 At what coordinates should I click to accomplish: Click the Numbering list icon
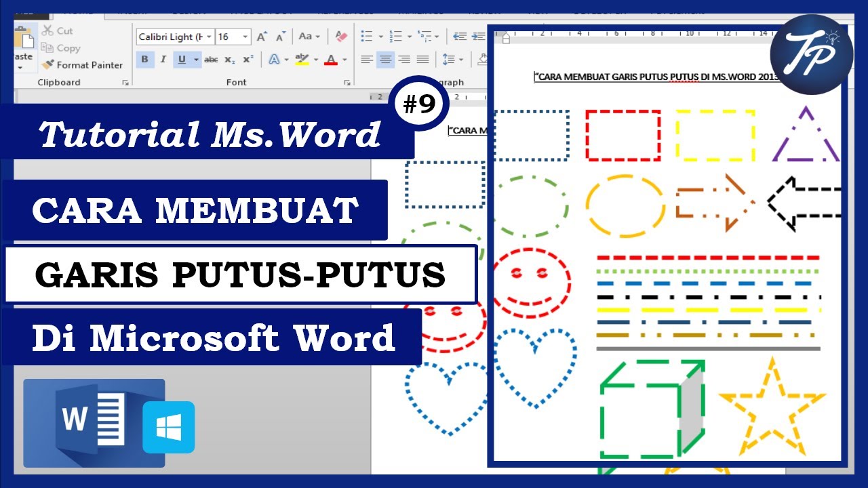tap(396, 37)
